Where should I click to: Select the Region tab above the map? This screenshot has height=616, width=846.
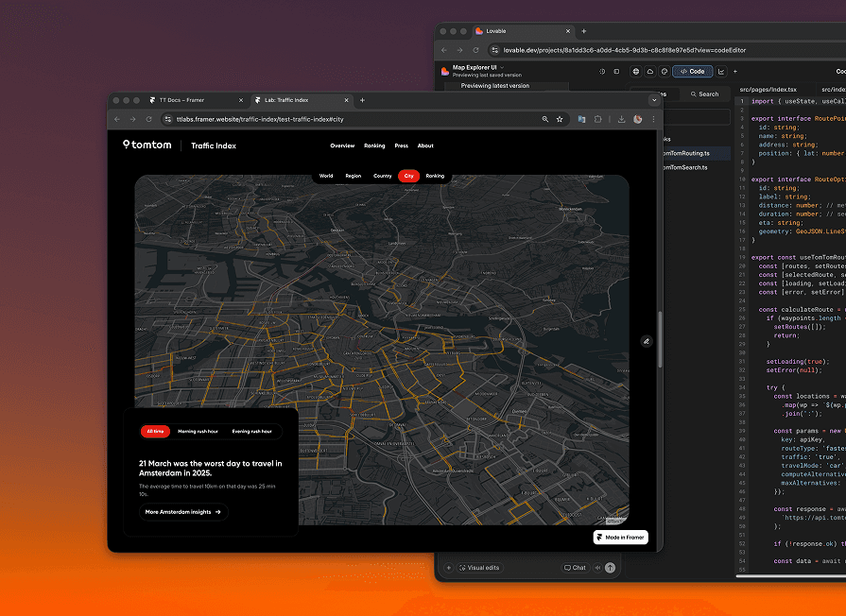[x=353, y=176]
